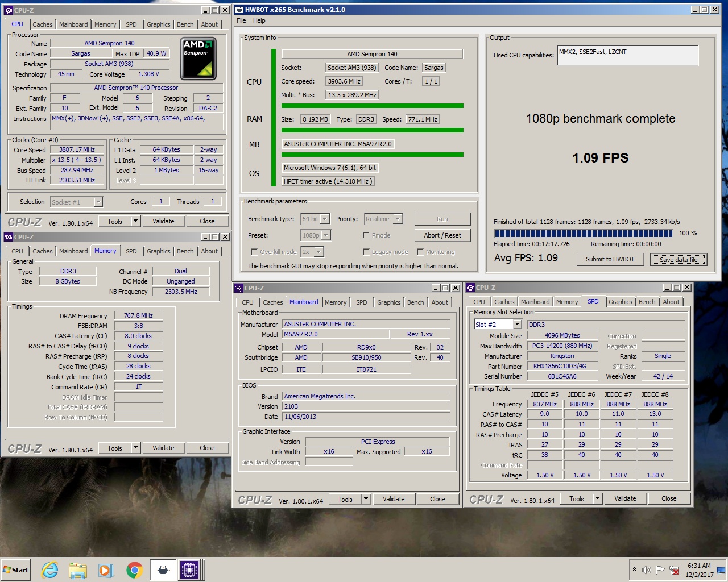Open the File menu in HWBOT
Screen dimensions: 728x582
click(241, 20)
